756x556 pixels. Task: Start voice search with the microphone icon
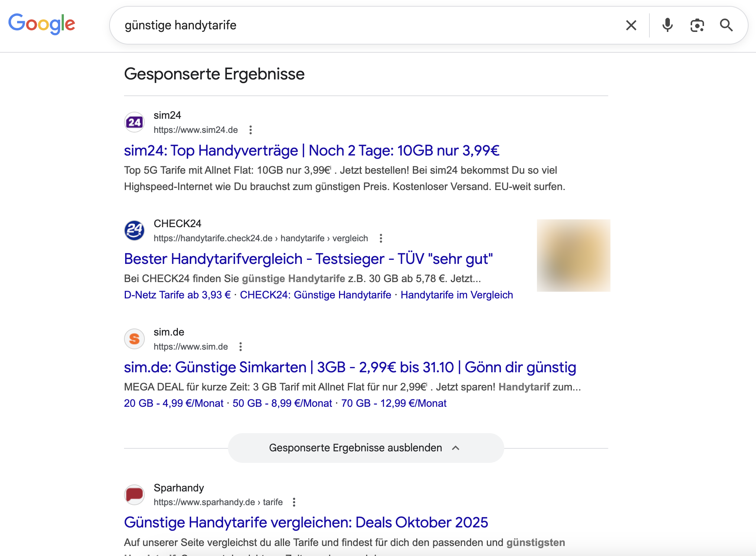[x=667, y=25]
